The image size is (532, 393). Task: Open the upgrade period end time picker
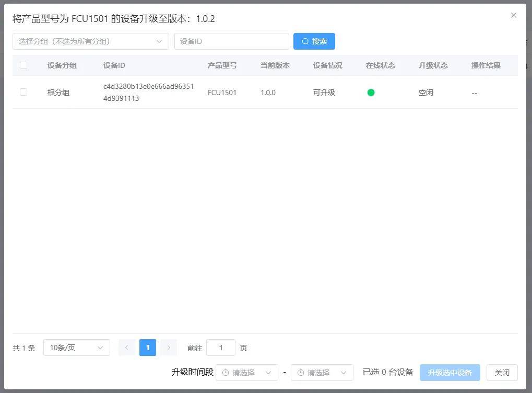click(322, 373)
